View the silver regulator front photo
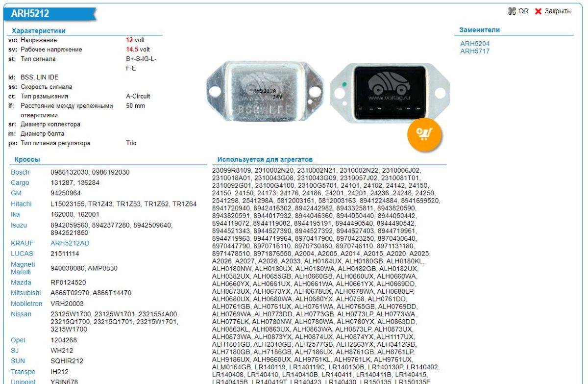Image resolution: width=588 pixels, height=384 pixels. (x=264, y=93)
